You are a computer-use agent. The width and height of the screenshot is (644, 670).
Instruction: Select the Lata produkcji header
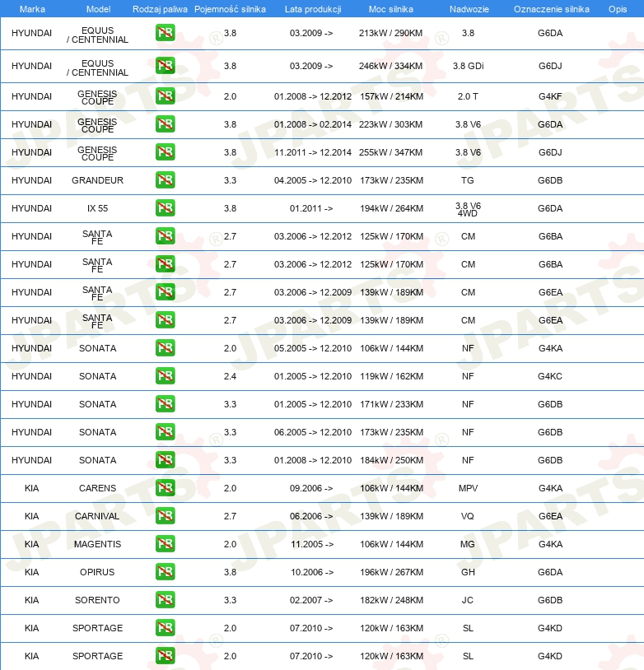point(313,9)
